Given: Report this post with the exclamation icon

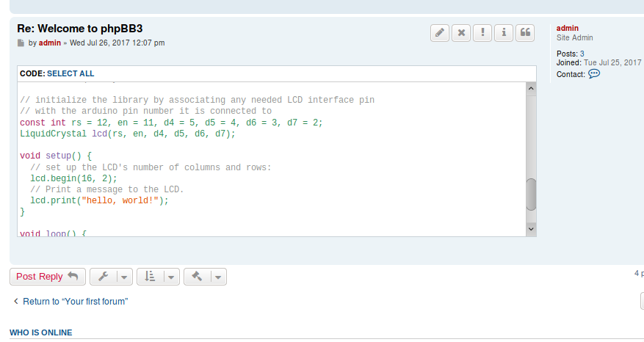Looking at the screenshot, I should 482,33.
